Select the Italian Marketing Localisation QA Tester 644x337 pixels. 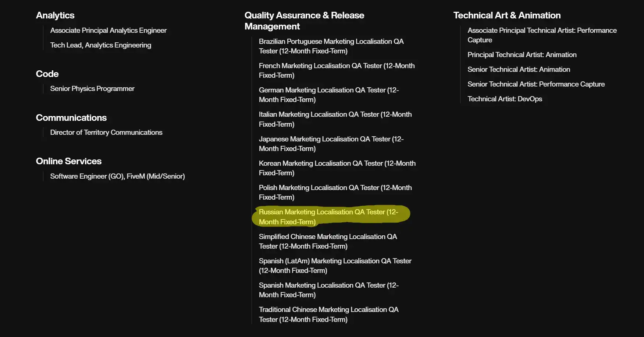(335, 119)
